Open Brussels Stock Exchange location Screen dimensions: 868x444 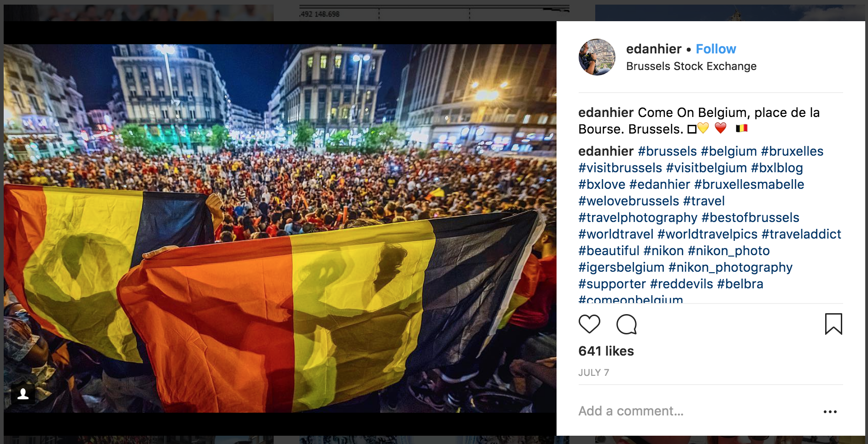tap(691, 66)
